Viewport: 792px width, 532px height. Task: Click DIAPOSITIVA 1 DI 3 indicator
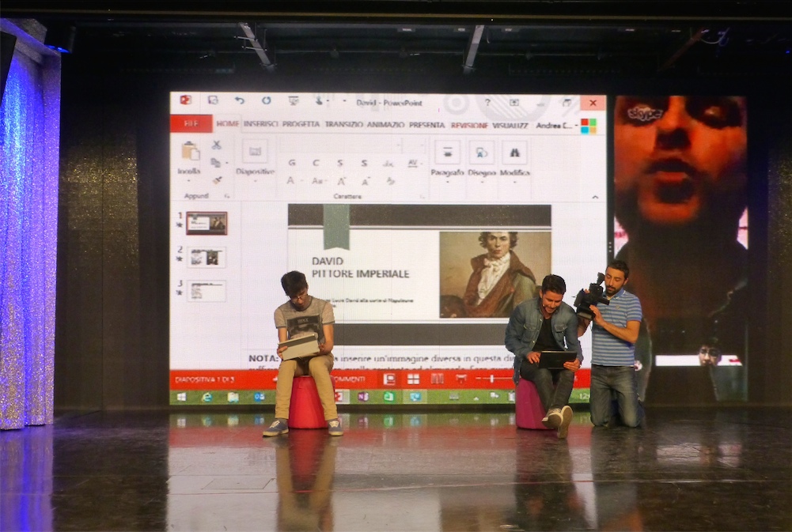(205, 379)
